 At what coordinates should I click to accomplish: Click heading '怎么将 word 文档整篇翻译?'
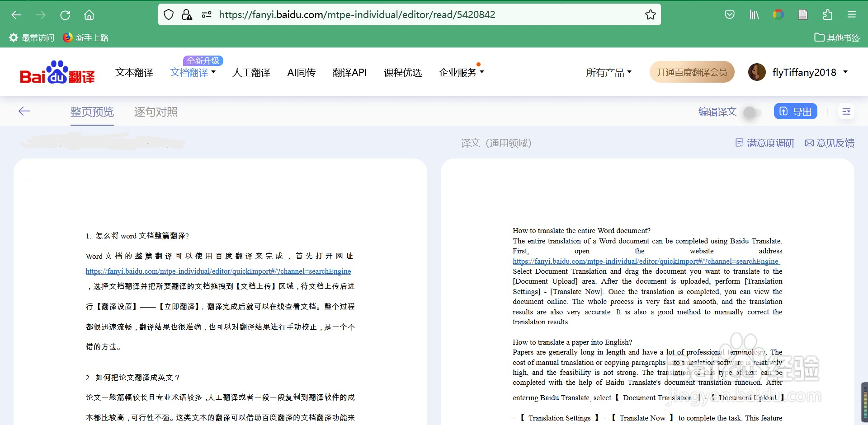[x=142, y=236]
